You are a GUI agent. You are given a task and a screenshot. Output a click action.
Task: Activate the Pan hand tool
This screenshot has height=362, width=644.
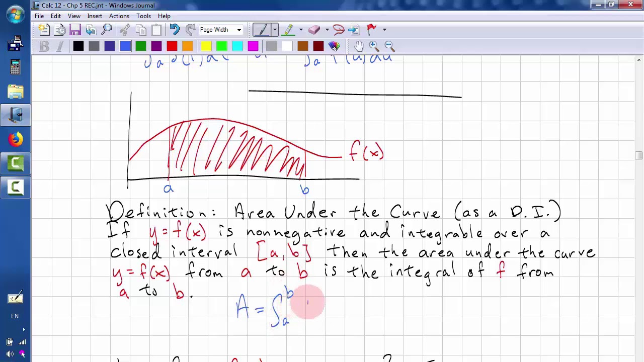pyautogui.click(x=358, y=46)
